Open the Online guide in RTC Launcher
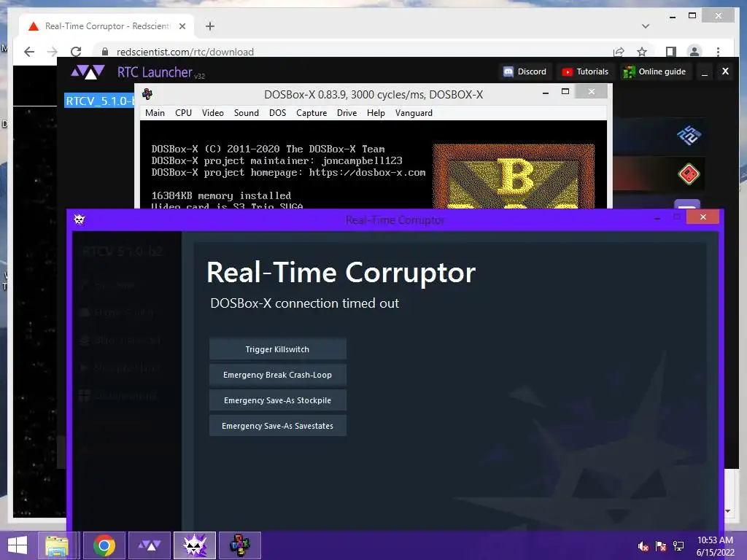This screenshot has width=747, height=560. coord(656,71)
